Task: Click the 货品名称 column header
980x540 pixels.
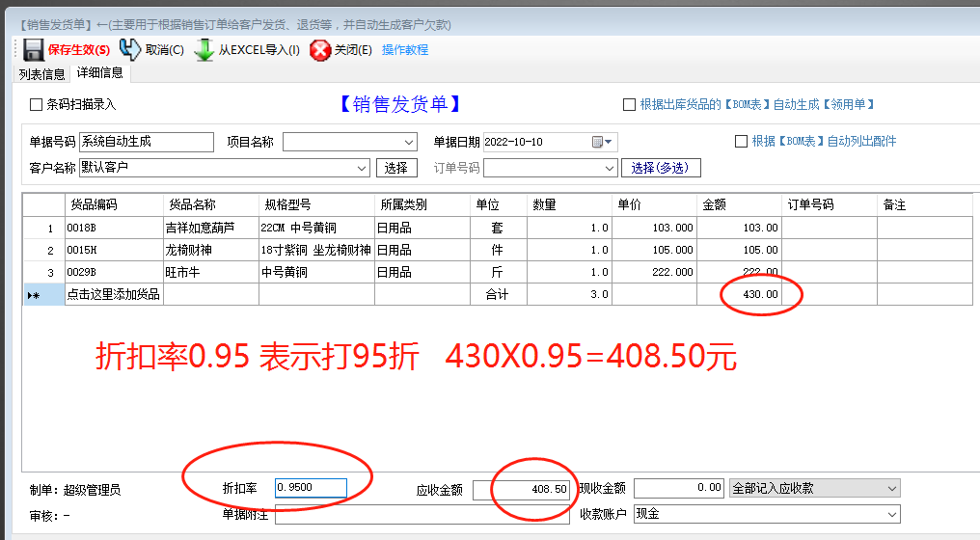Action: click(210, 205)
